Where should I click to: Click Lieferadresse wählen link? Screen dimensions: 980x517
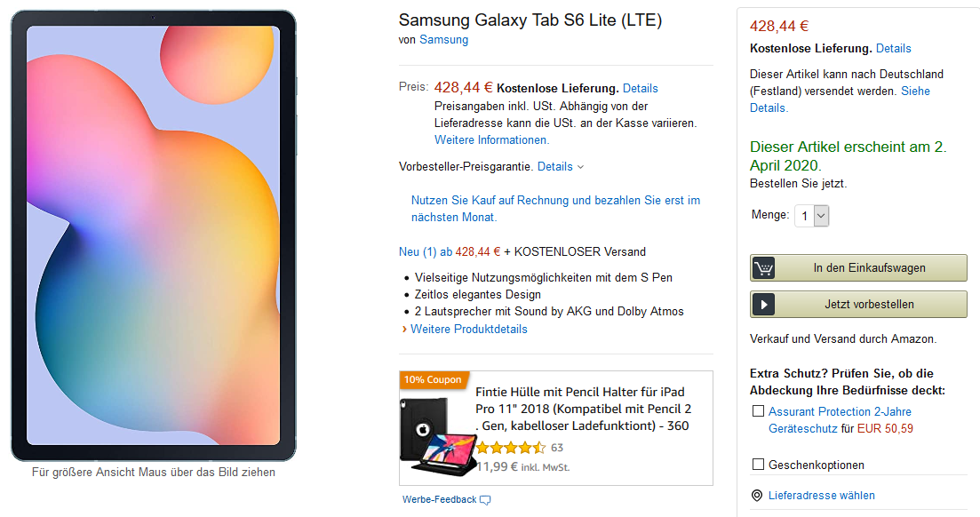coord(821,496)
